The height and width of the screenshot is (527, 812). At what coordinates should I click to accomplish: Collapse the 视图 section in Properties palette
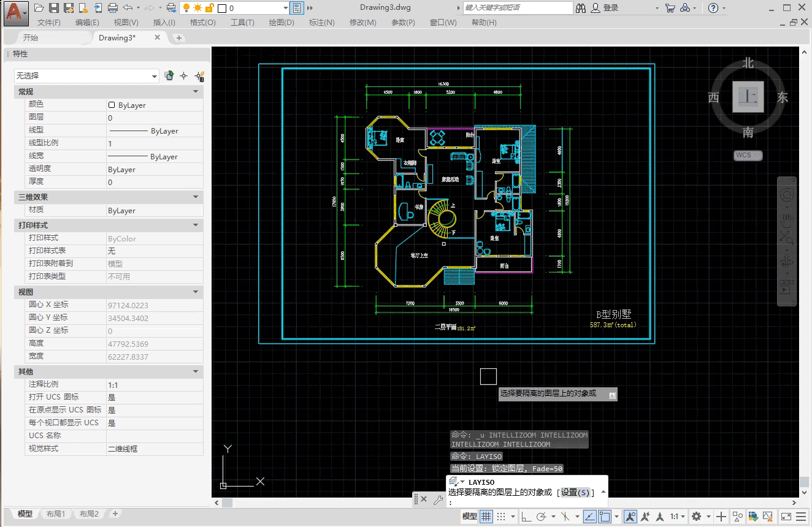tap(196, 292)
